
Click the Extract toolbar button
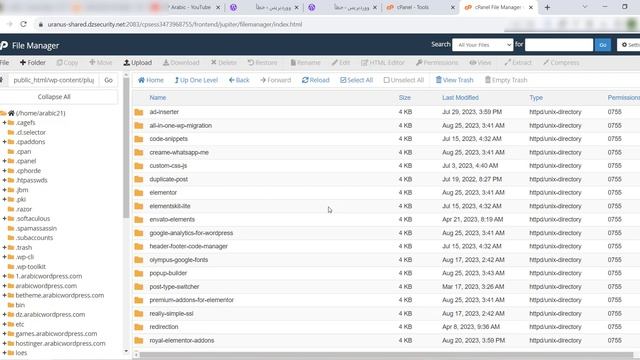518,62
